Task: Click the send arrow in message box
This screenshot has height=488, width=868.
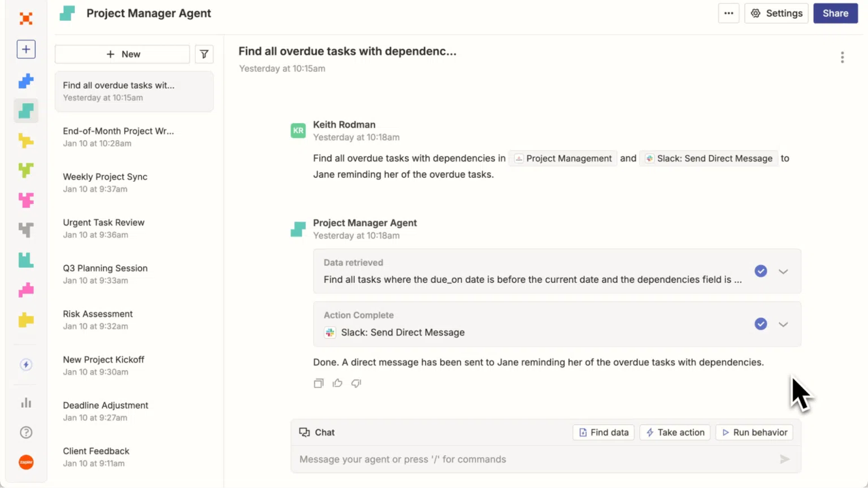Action: coord(784,459)
